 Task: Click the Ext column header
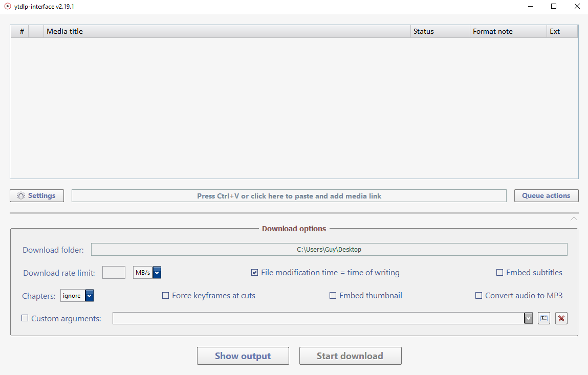click(x=562, y=32)
